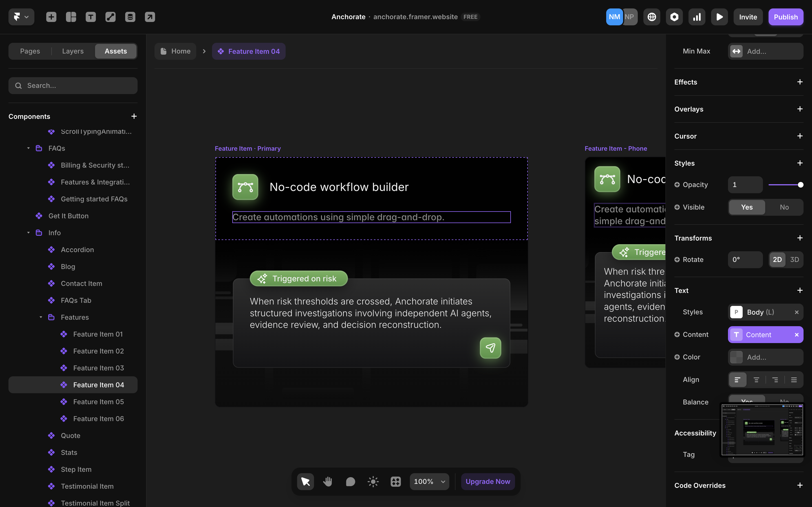
Task: Open the Comments tool
Action: click(x=350, y=481)
